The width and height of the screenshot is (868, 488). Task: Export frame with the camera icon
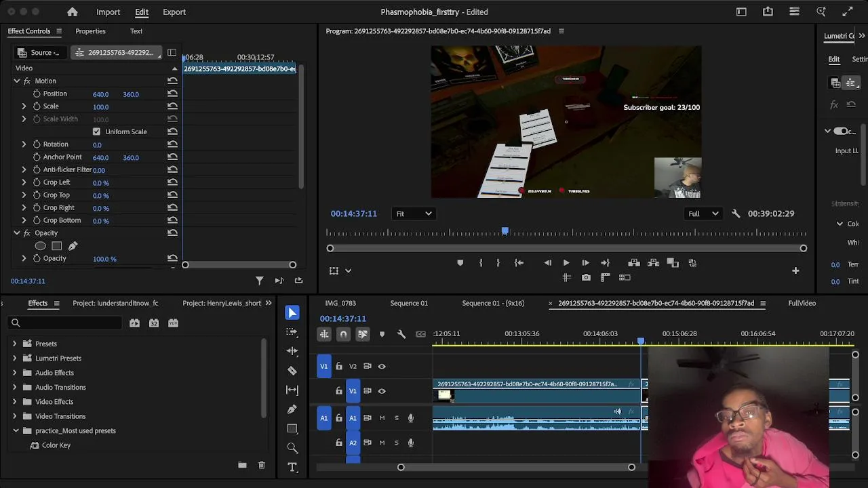(x=586, y=277)
